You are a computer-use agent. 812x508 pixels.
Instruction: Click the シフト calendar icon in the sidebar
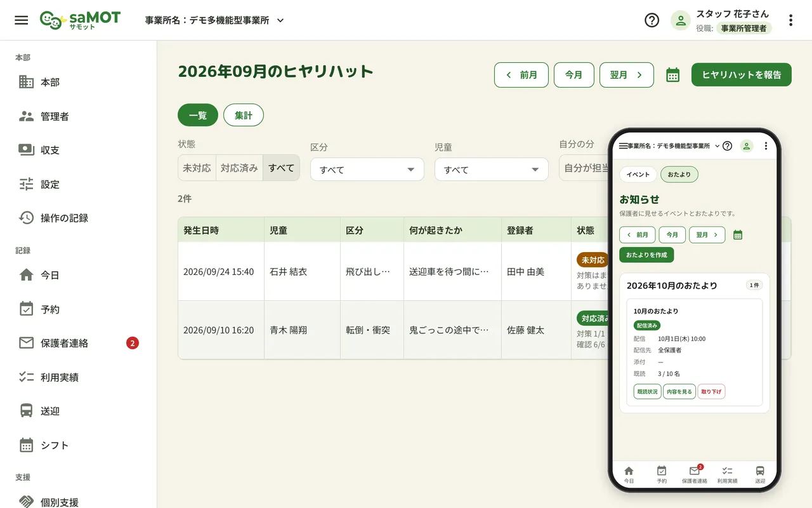point(26,445)
